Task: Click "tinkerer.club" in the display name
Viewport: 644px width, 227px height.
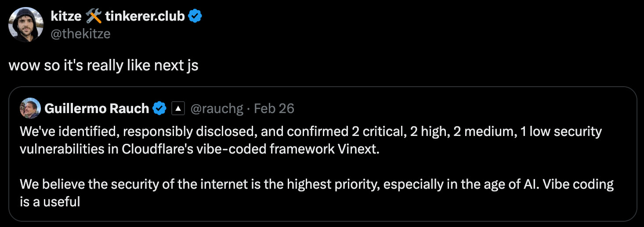Action: (145, 17)
